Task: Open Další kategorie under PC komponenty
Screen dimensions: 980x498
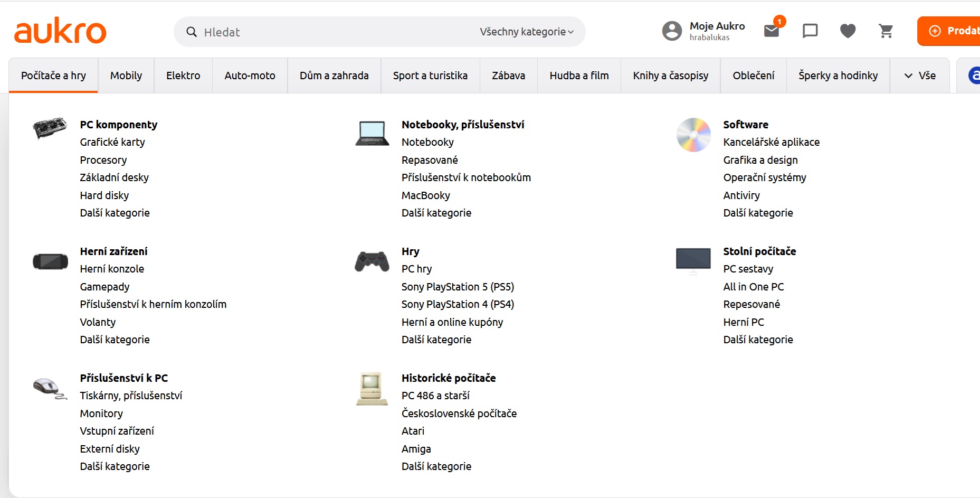Action: tap(115, 213)
